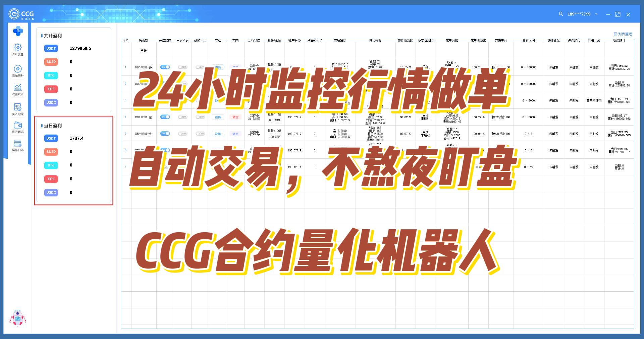Click the USDT badge under 共计盈利
This screenshot has width=644, height=339.
pos(51,48)
